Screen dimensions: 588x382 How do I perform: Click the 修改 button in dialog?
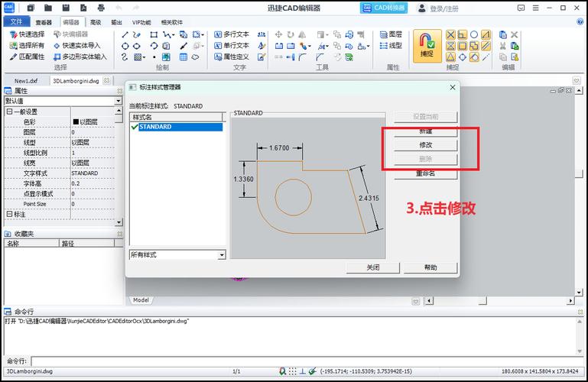[426, 145]
